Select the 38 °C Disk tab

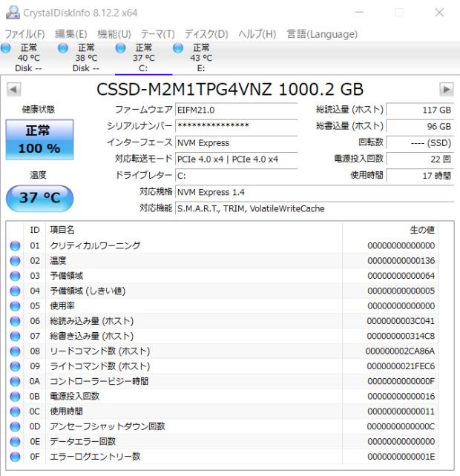coord(86,58)
